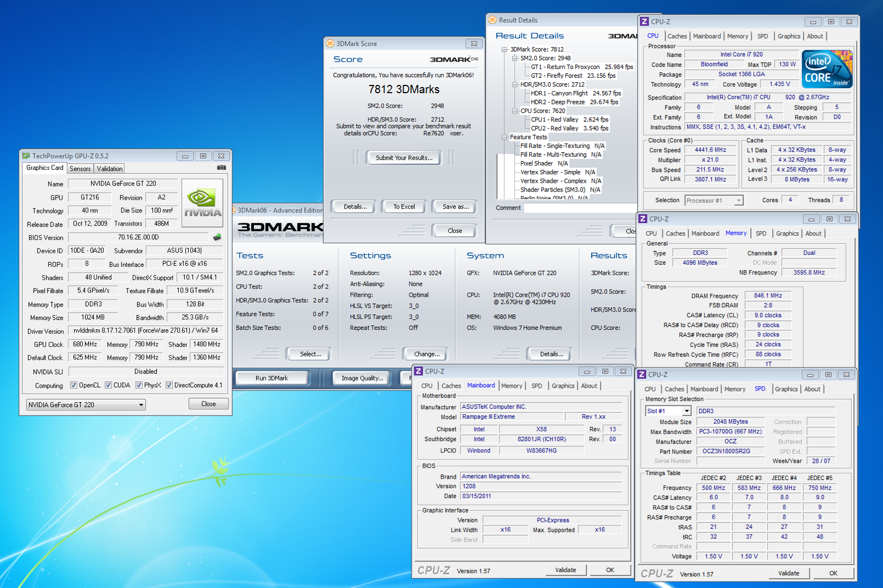Toggle the OpenCL checkbox

74,385
